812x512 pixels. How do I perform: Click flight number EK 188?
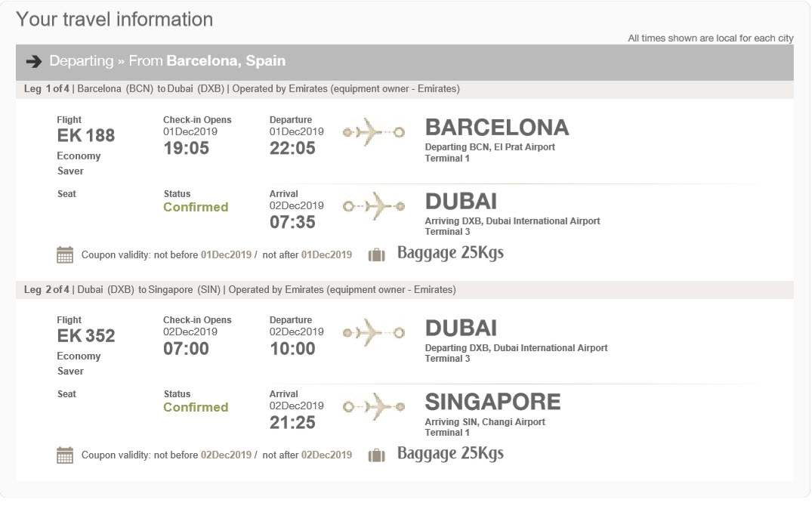[x=86, y=136]
